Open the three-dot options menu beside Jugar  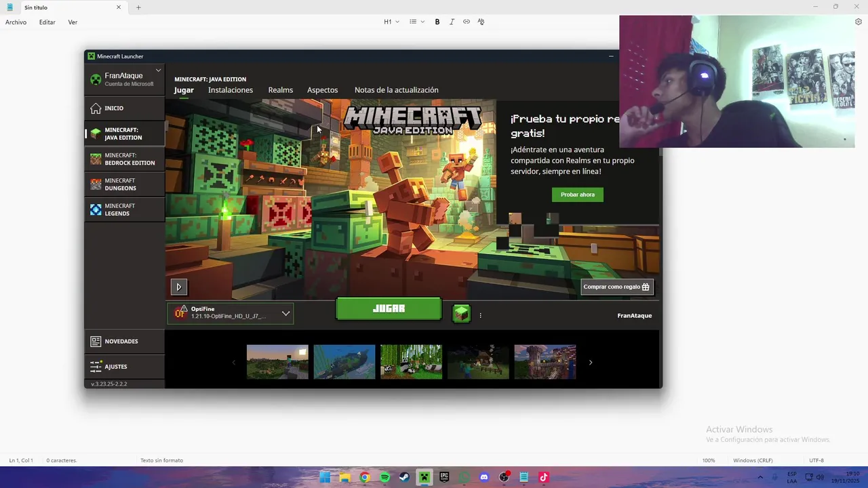[480, 315]
